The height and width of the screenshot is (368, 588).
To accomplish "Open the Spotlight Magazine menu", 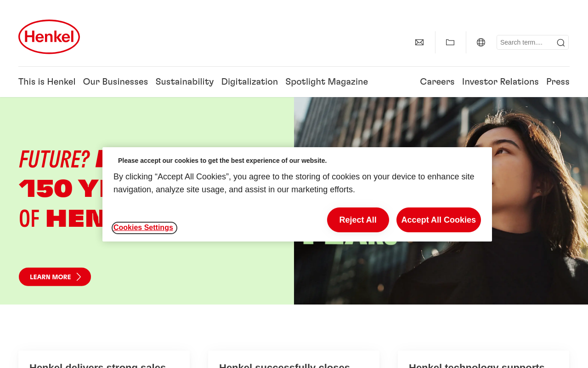I will [327, 82].
